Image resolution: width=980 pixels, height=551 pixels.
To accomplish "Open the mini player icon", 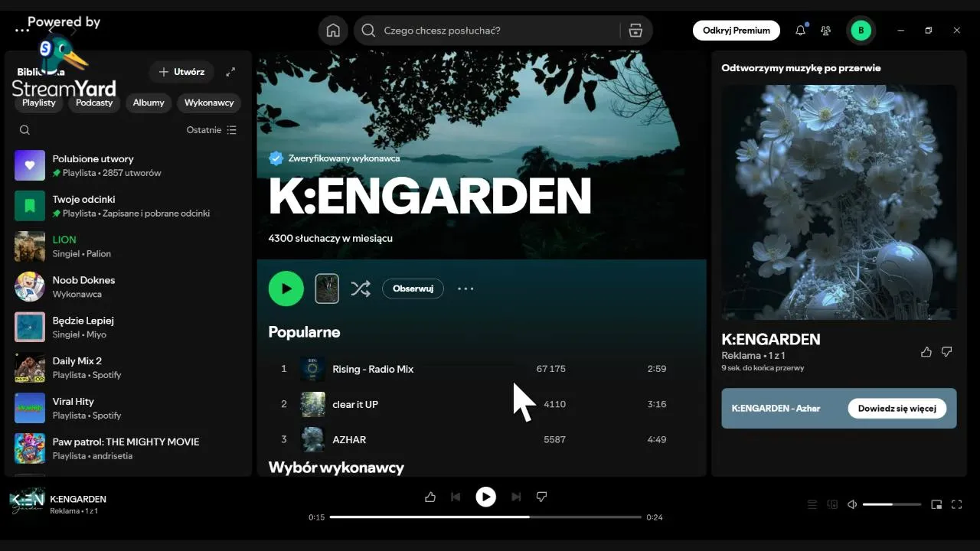I will coord(936,504).
